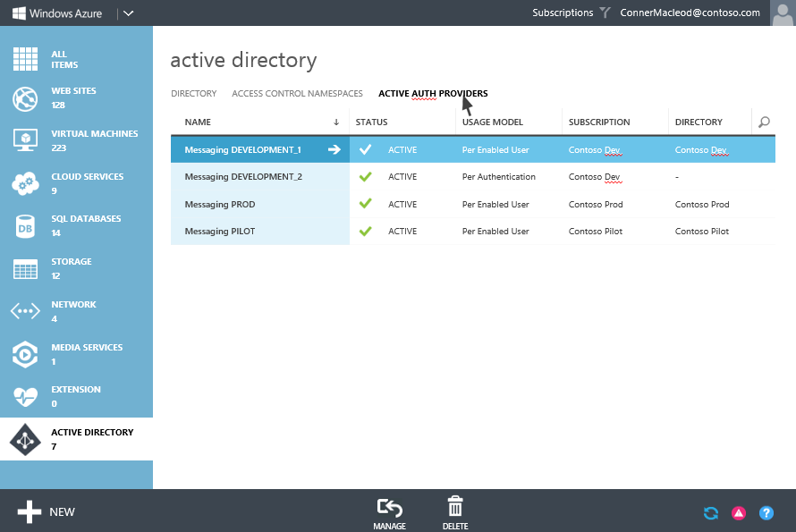The image size is (796, 532).
Task: Open the Access Control Namespaces tab
Action: 296,93
